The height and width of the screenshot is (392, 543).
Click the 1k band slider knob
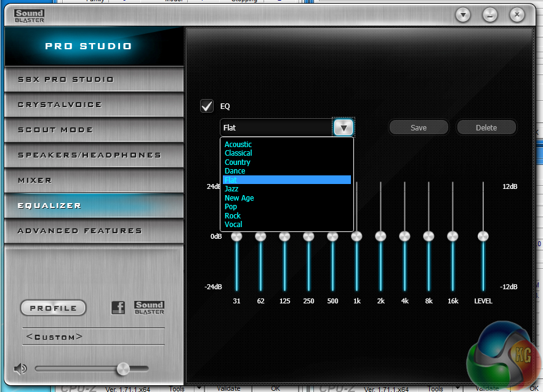[356, 236]
